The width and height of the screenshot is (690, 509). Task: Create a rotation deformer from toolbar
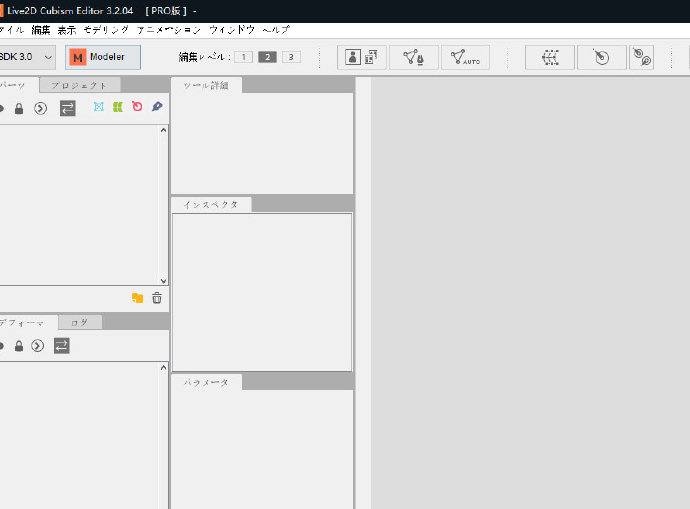[601, 57]
